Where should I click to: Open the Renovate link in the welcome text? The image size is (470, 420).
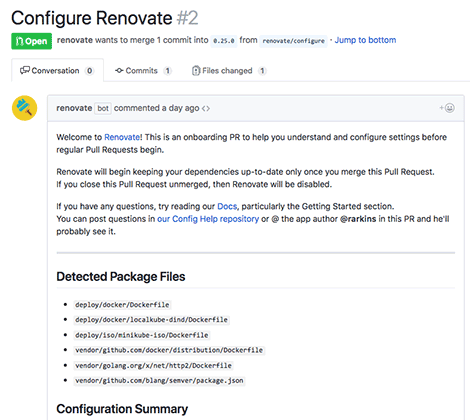[122, 137]
